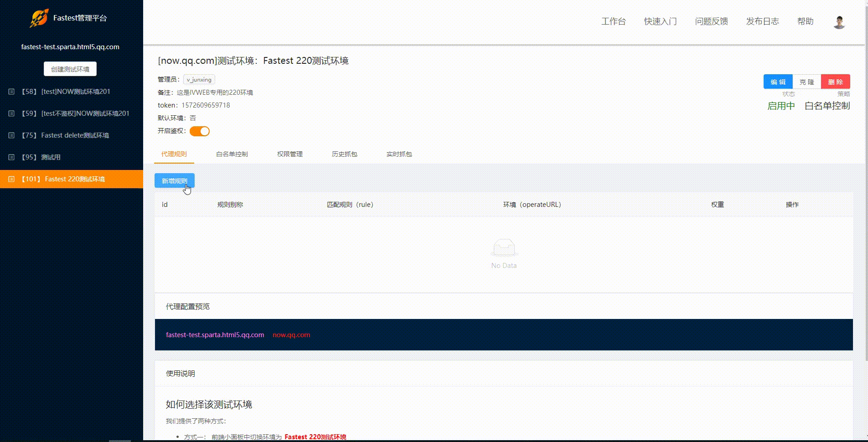Click the token value 1572609659718
The width and height of the screenshot is (868, 442).
coord(206,105)
